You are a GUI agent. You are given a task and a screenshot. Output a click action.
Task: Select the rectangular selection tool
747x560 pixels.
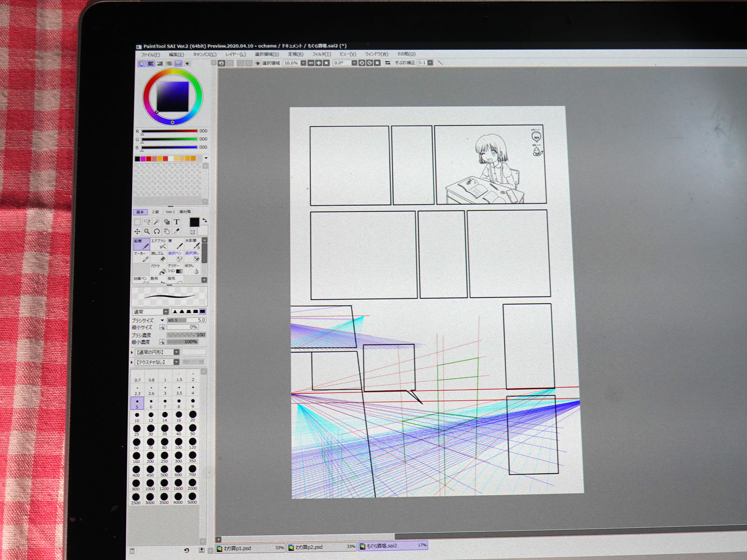137,222
